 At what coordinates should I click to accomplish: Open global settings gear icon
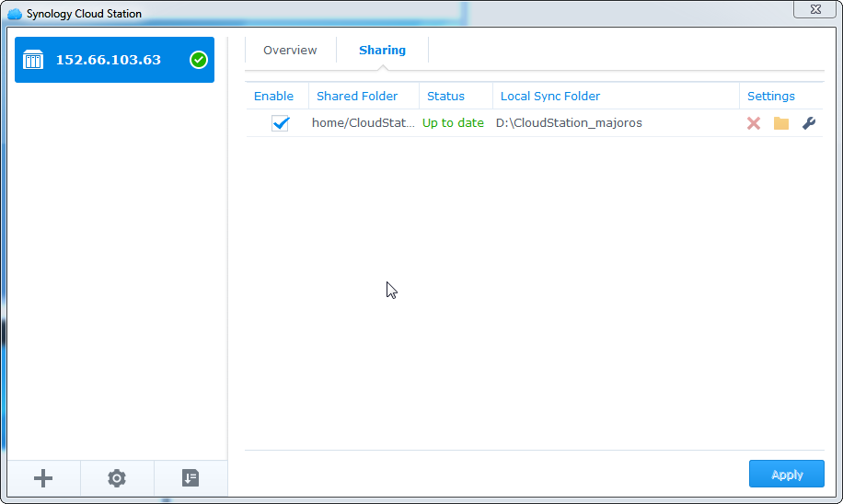[117, 478]
